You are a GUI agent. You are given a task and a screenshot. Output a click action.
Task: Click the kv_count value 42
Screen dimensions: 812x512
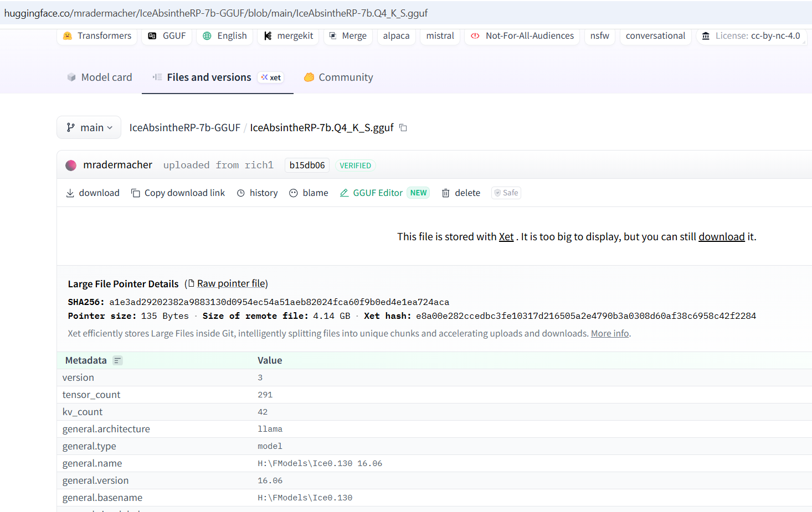[x=263, y=412]
